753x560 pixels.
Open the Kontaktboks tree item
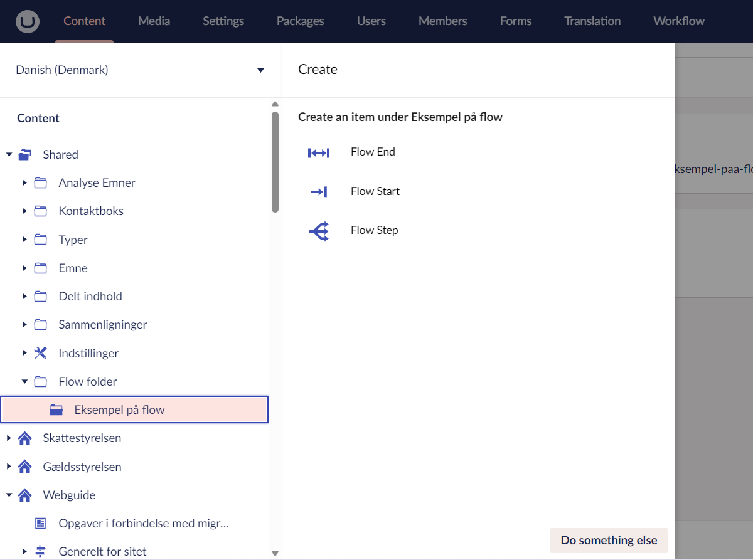click(x=91, y=211)
